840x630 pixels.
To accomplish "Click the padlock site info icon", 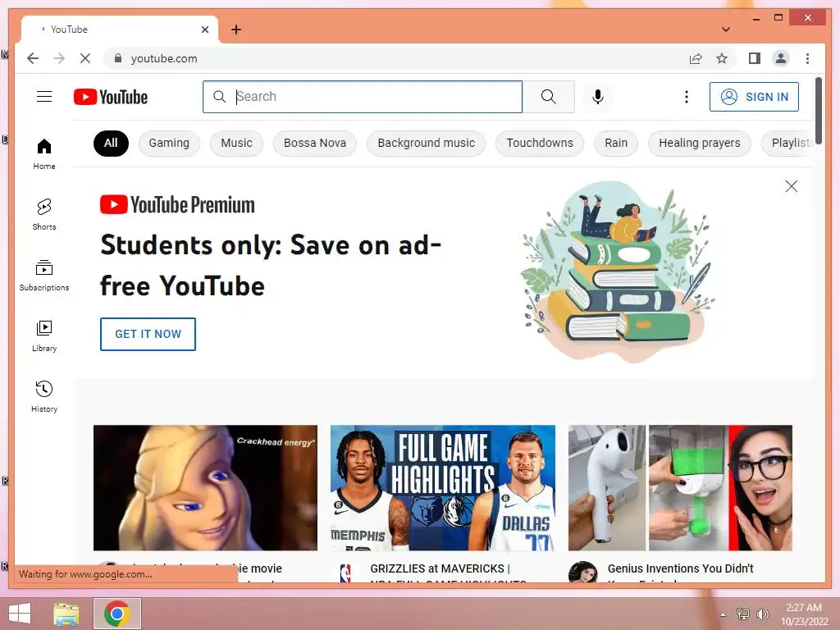I will 118,58.
